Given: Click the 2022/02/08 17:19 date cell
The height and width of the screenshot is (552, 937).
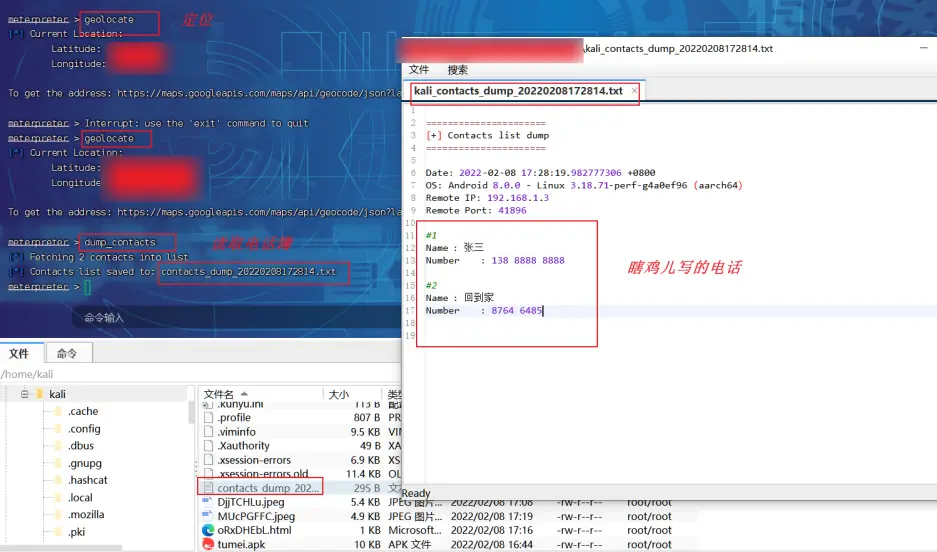Looking at the screenshot, I should tap(492, 516).
